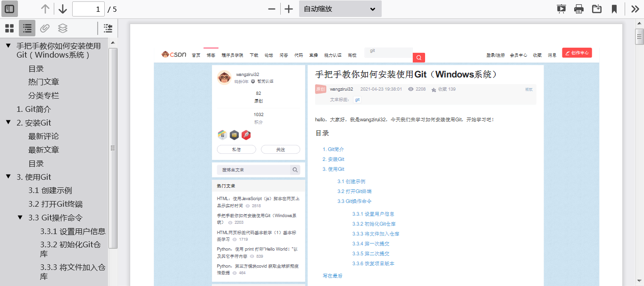Screen dimensions: 644x286
Task: Click the CSDN logo
Action: pyautogui.click(x=174, y=54)
